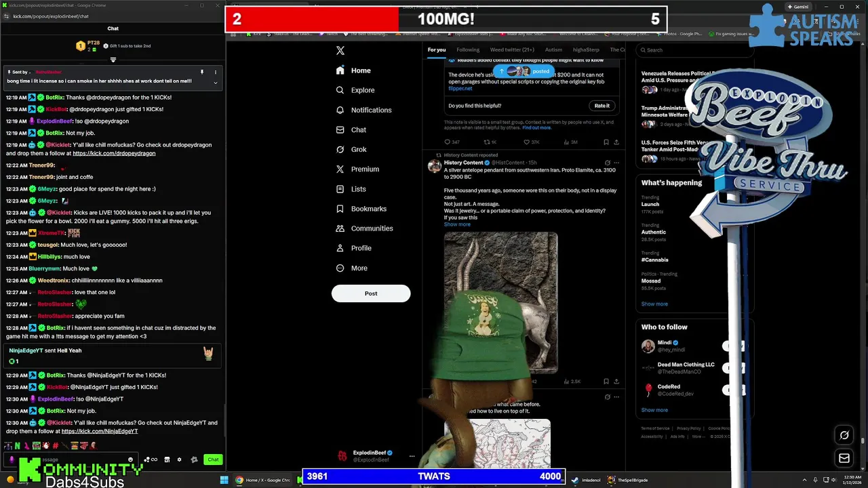The height and width of the screenshot is (488, 868).
Task: Open Kick chat settings gear icon
Action: click(x=179, y=460)
